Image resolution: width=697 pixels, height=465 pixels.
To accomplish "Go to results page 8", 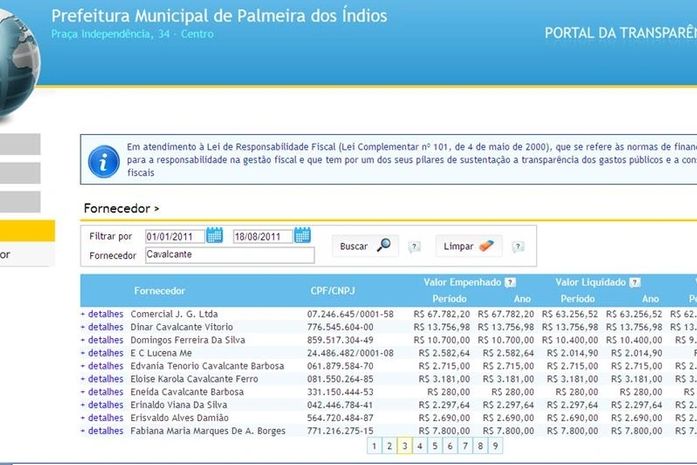I will [480, 446].
